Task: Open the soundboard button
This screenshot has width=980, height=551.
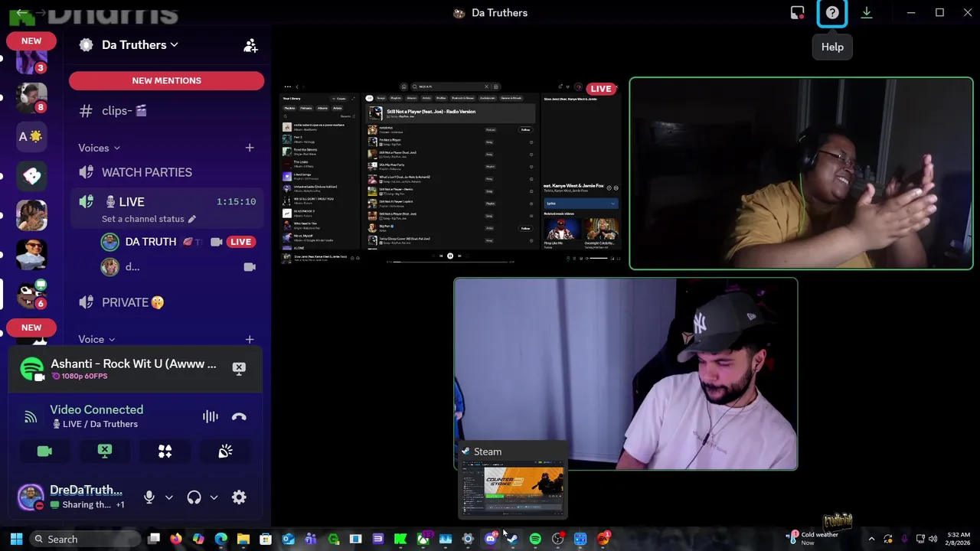Action: point(225,452)
